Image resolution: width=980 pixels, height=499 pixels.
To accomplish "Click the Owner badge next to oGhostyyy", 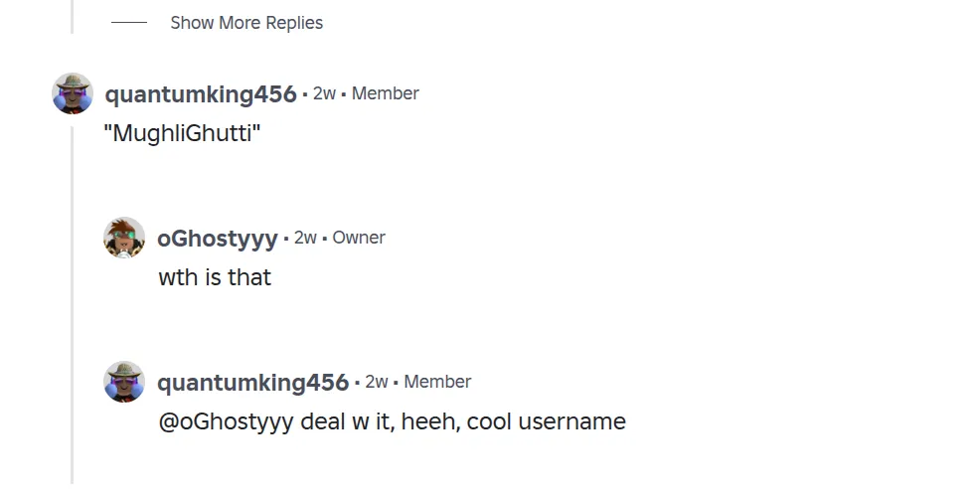I will click(359, 238).
